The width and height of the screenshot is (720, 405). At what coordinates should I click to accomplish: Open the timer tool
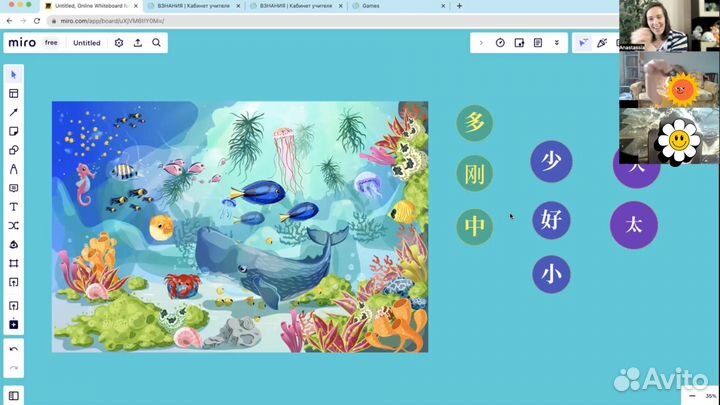coord(500,43)
